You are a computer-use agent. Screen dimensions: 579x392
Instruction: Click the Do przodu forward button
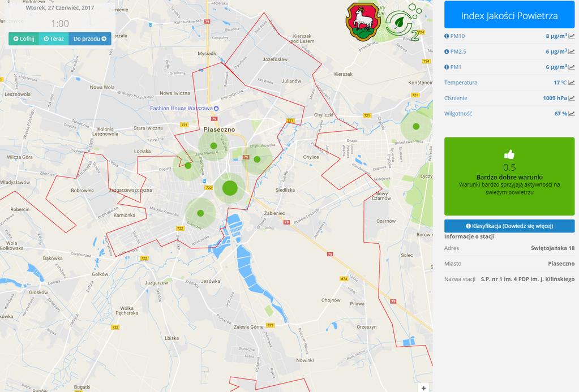(x=90, y=39)
